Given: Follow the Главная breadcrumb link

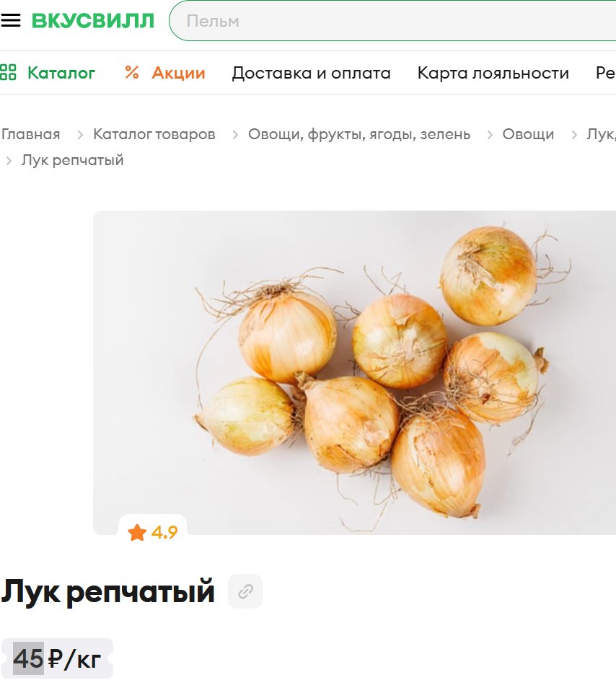Looking at the screenshot, I should (31, 134).
